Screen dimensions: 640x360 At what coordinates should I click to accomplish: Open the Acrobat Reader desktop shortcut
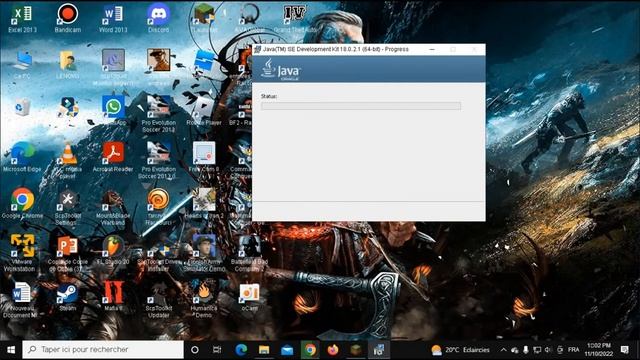click(113, 157)
